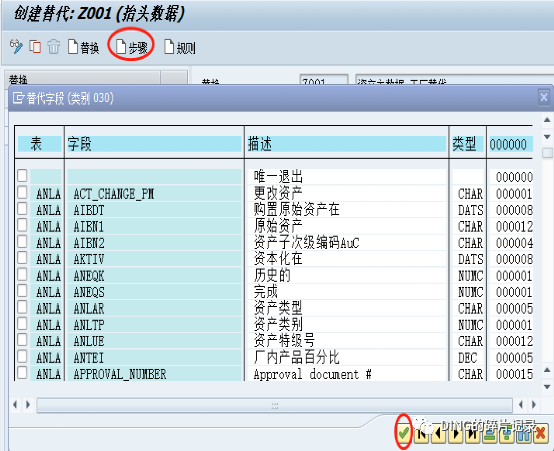Check the ANEQK field checkbox

pyautogui.click(x=22, y=275)
